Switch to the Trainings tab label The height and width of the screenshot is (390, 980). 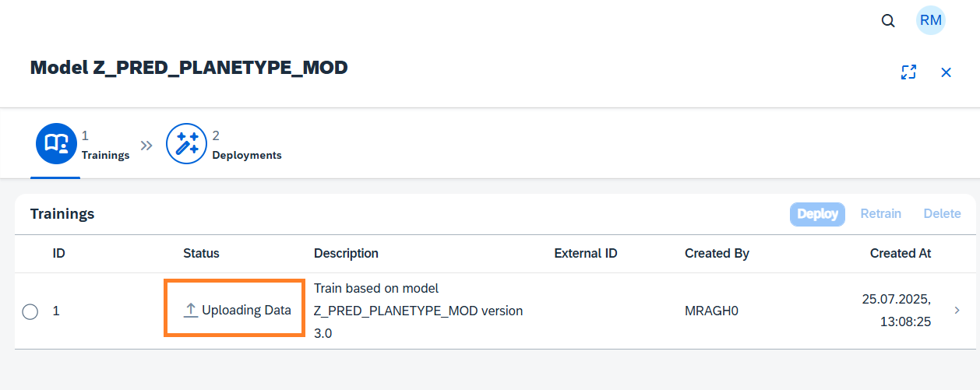tap(105, 155)
